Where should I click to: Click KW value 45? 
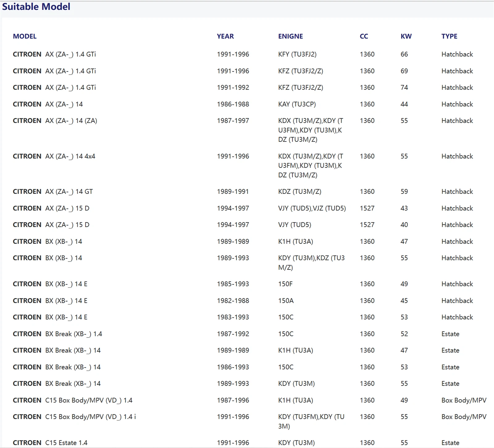(x=404, y=300)
